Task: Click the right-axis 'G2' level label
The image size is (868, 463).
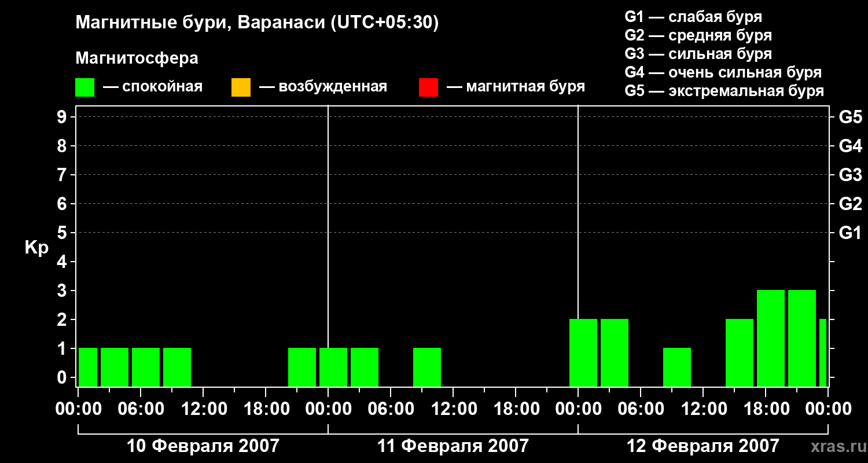Action: click(x=851, y=204)
